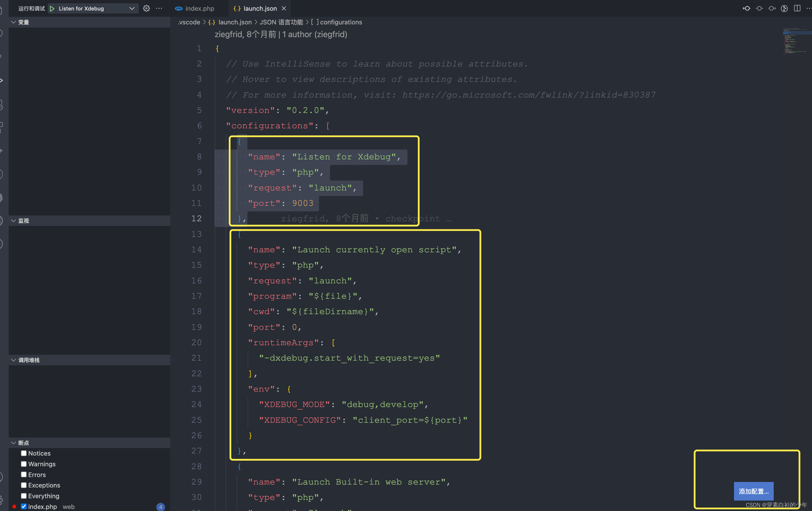812x511 pixels.
Task: Switch to the index.php tab
Action: click(199, 8)
